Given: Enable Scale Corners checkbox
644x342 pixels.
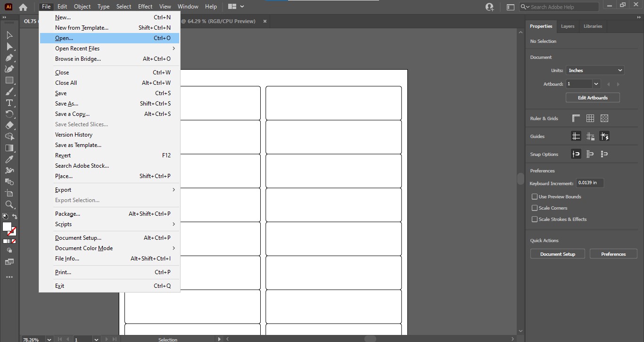Looking at the screenshot, I should pyautogui.click(x=535, y=208).
